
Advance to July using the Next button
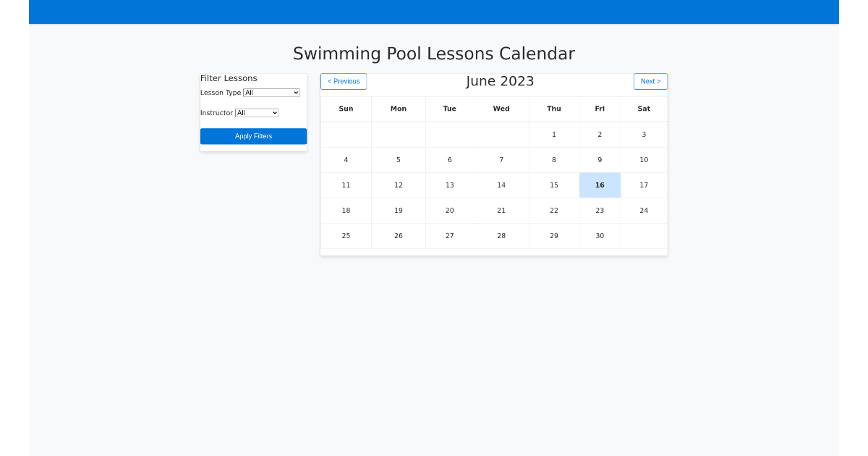tap(650, 81)
